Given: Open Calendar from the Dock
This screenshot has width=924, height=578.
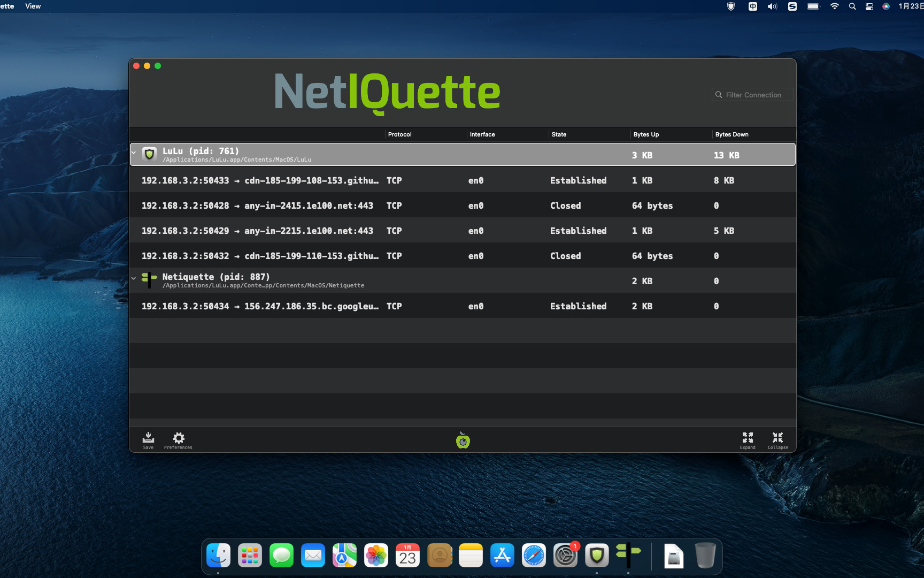Looking at the screenshot, I should (x=407, y=556).
